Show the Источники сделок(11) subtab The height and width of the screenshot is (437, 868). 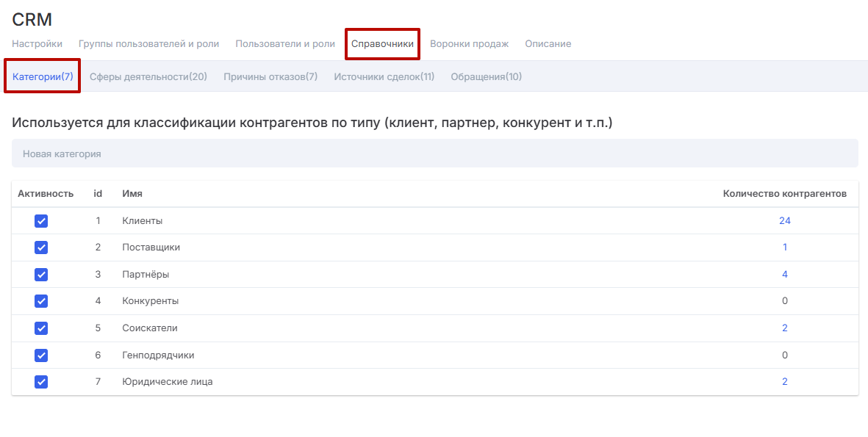point(384,76)
